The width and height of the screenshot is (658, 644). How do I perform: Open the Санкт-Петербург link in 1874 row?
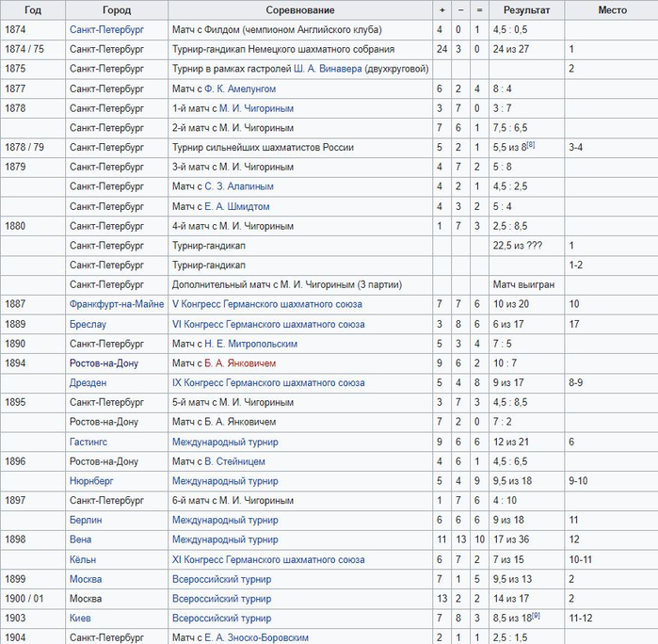106,30
